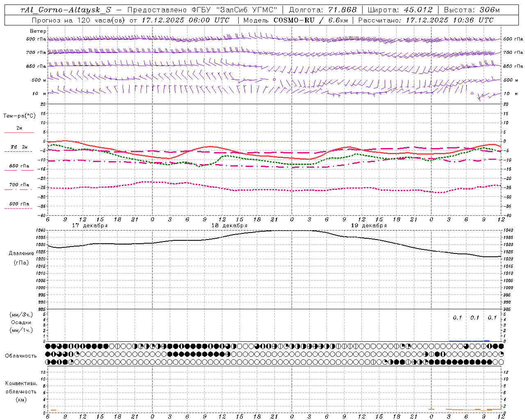This screenshot has height=420, width=525.
Task: Click the 'Ветер' wind section label
Action: click(x=38, y=31)
